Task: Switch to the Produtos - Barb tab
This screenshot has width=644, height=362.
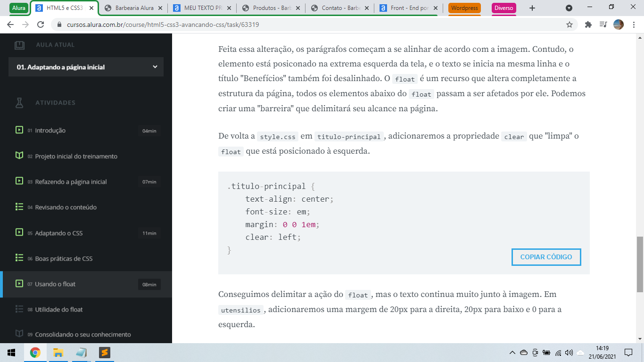Action: click(272, 8)
